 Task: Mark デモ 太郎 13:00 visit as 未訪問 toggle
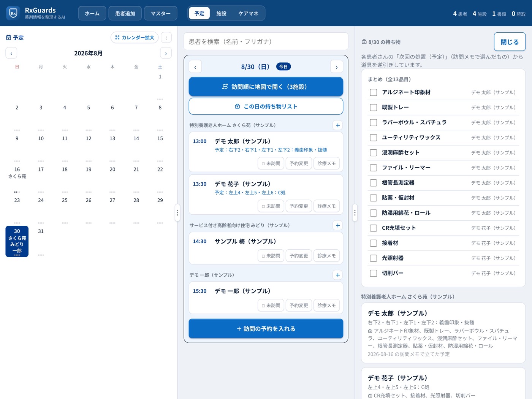click(x=271, y=163)
